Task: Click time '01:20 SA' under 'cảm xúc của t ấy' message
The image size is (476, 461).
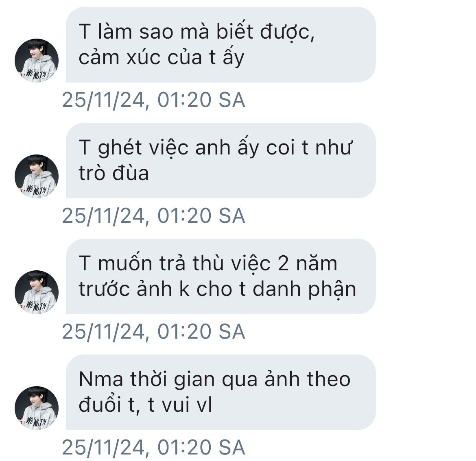Action: pyautogui.click(x=201, y=100)
